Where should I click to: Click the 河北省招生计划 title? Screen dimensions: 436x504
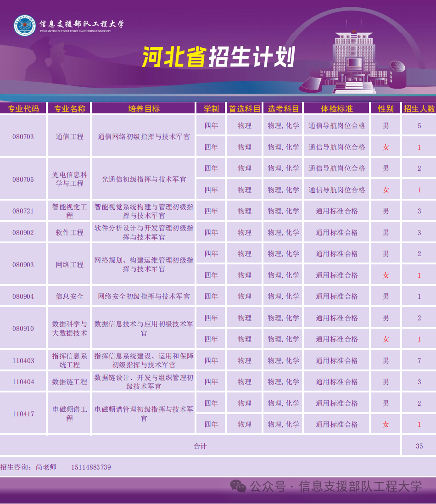218,57
